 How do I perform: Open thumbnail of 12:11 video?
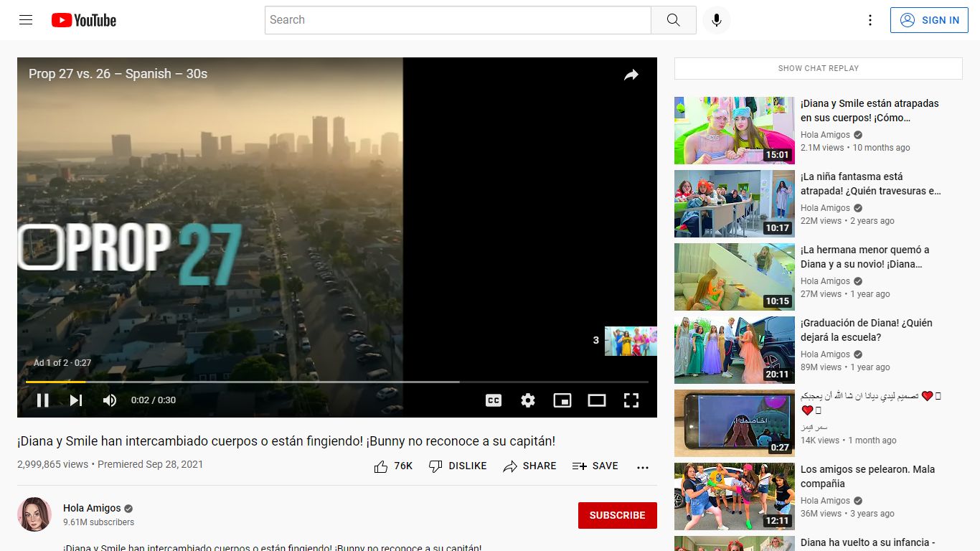735,496
